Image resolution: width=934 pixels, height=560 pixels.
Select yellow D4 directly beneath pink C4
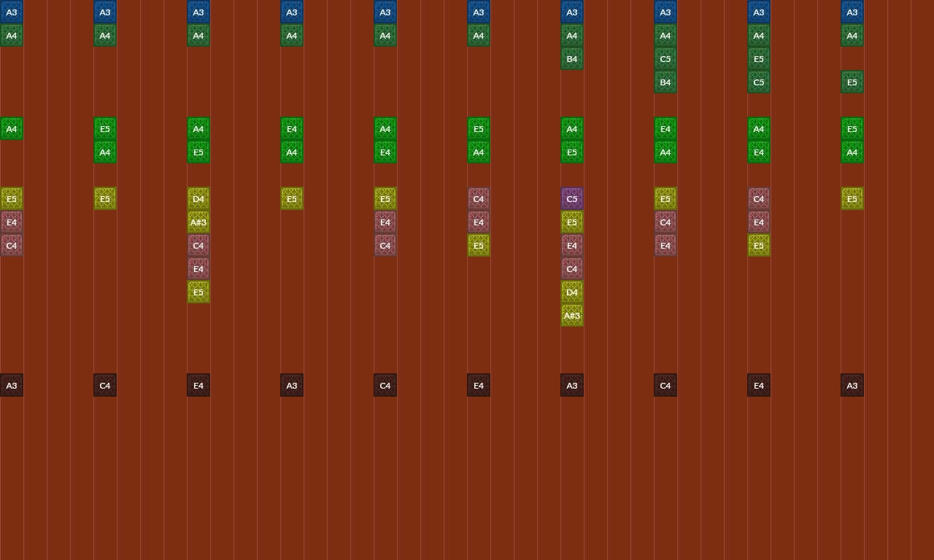pos(572,292)
